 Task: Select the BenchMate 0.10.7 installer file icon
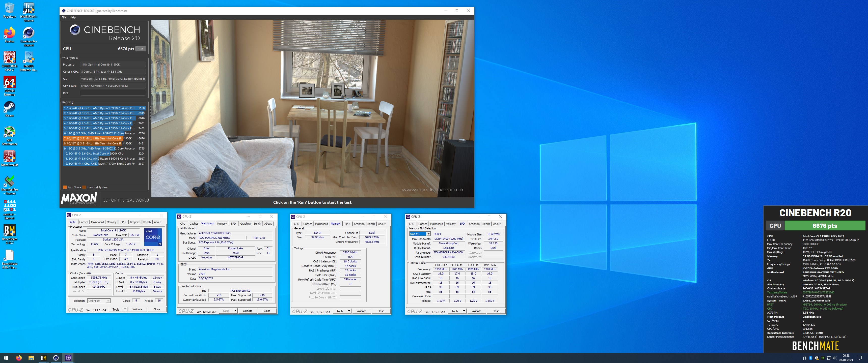tap(9, 259)
